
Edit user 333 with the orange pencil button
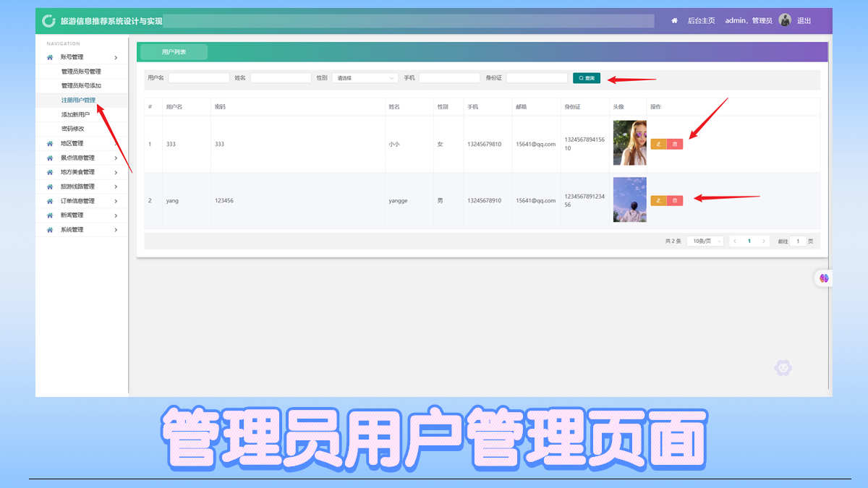point(658,144)
